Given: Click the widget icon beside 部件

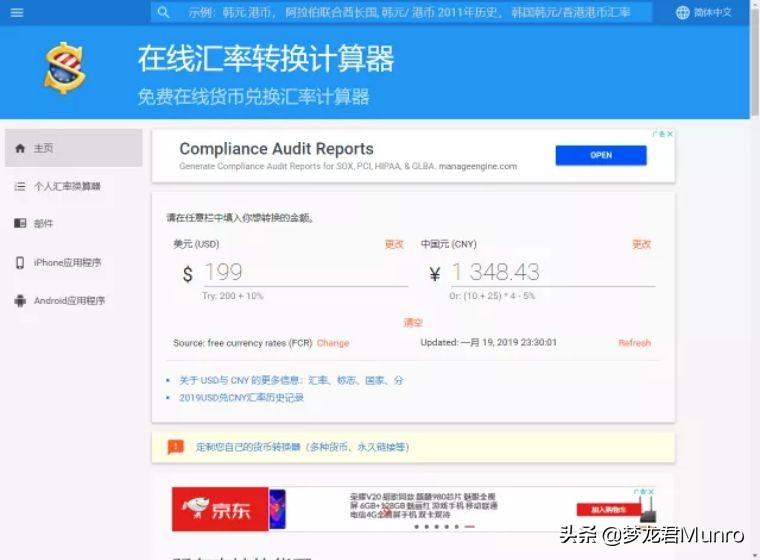Looking at the screenshot, I should pos(20,223).
